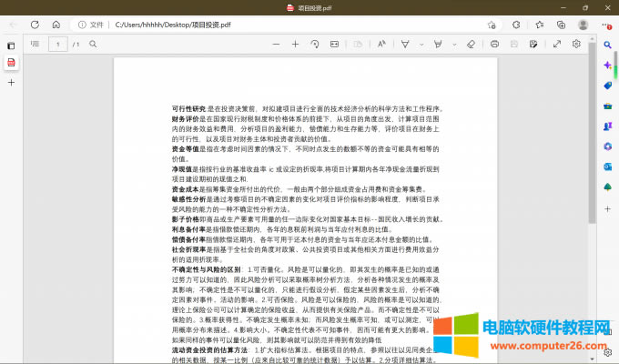Open the PDF table of contents panel
619x364 pixels.
click(x=35, y=44)
